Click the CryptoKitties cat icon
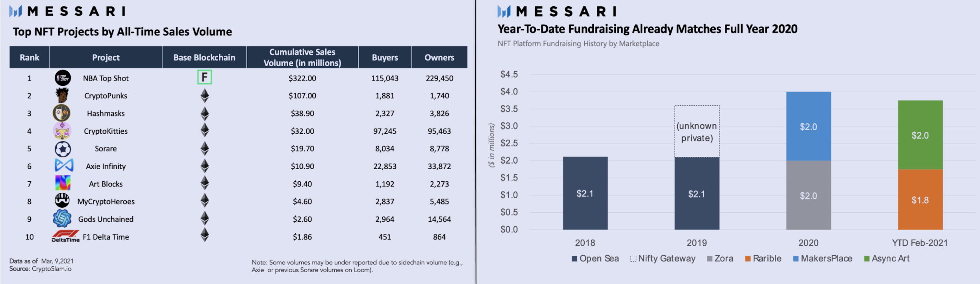This screenshot has height=284, width=980. coord(62,131)
